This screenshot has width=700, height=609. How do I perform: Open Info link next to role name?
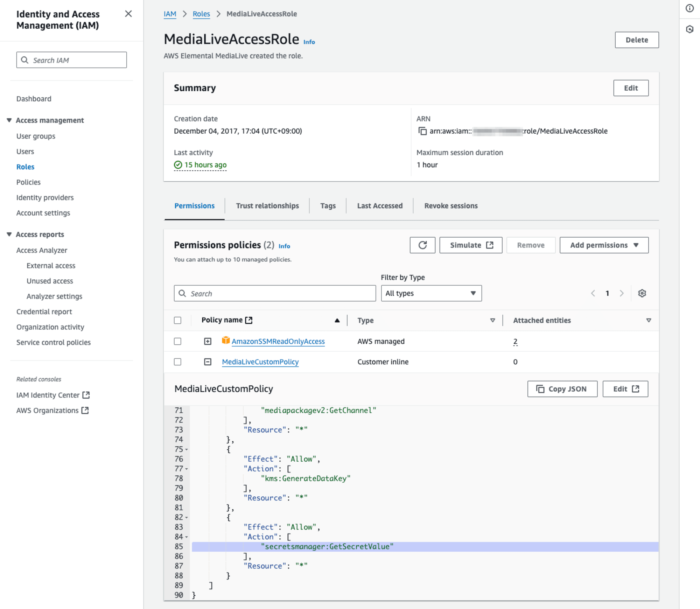[x=309, y=42]
